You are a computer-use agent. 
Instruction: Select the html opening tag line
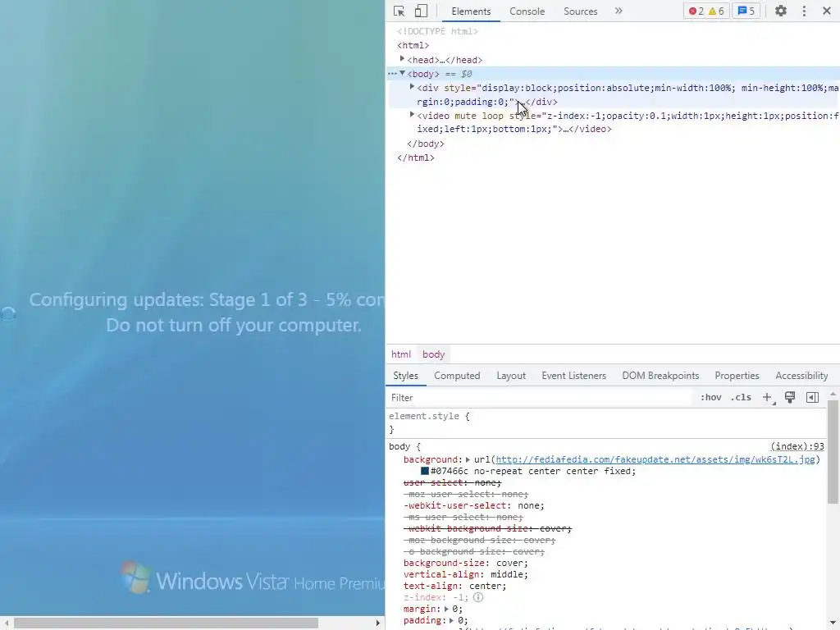click(413, 46)
